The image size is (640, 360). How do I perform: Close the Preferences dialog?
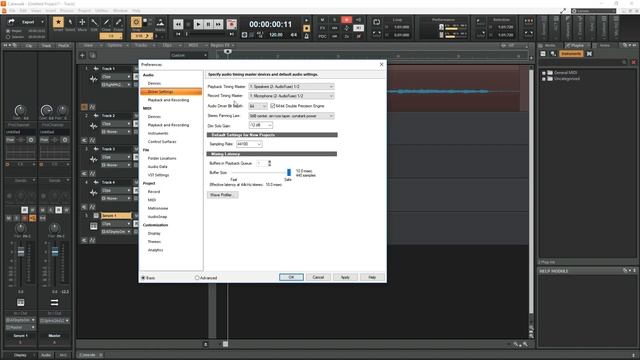click(381, 64)
